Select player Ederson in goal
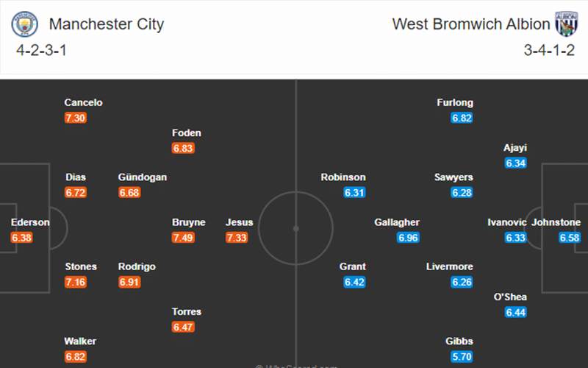Screen dimensions: 588x368 pos(30,222)
